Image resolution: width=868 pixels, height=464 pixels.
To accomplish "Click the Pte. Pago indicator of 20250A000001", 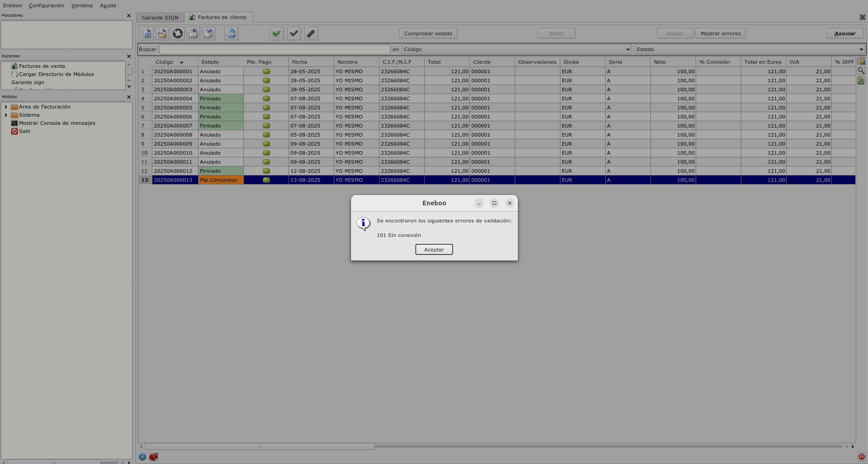I will pos(266,71).
